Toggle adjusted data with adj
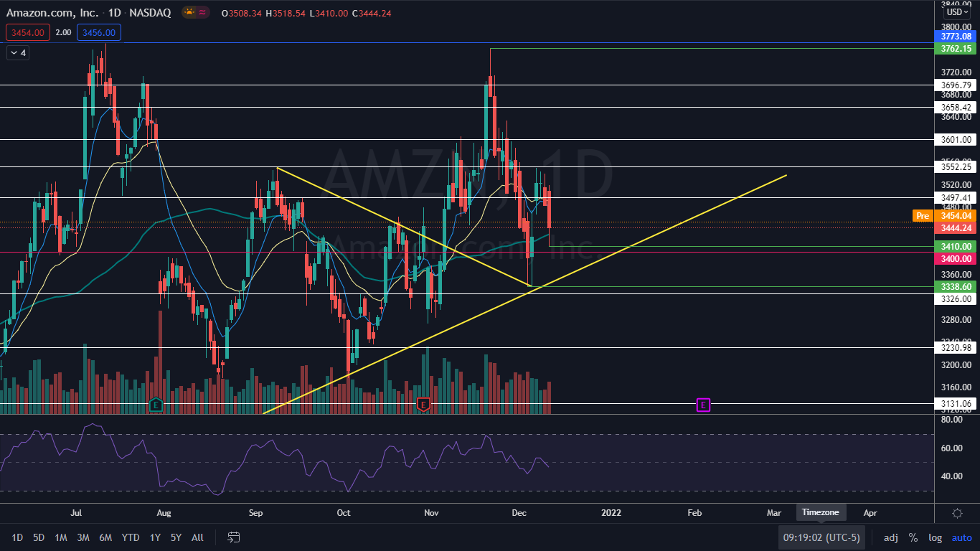 890,537
